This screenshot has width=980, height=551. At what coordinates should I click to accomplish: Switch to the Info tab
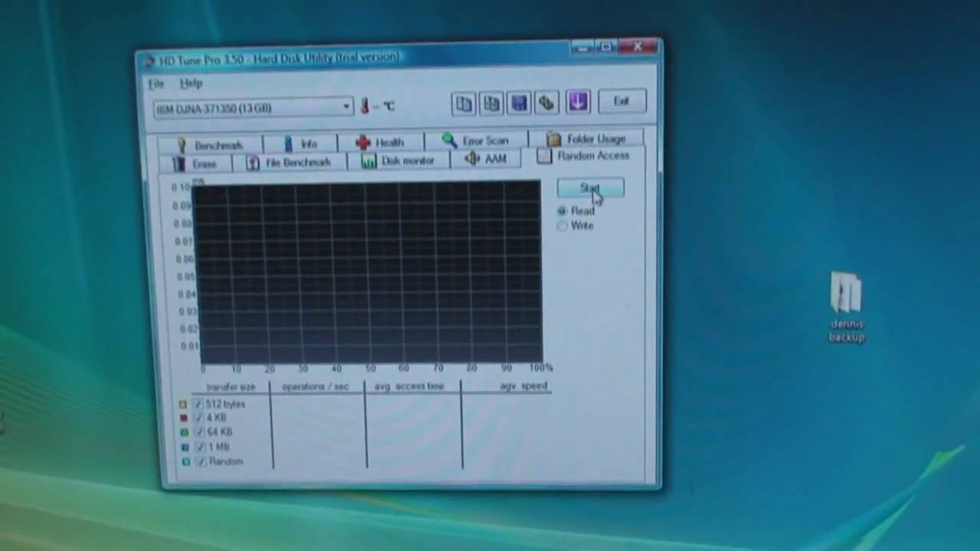coord(301,143)
